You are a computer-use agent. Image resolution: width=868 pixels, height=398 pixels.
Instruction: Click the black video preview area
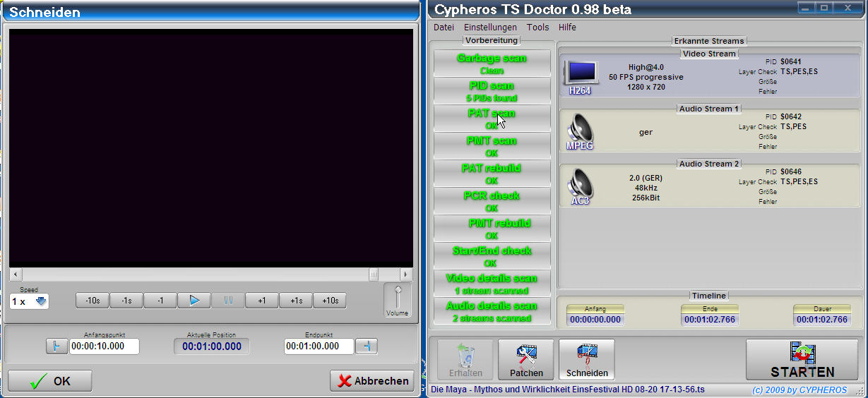pyautogui.click(x=211, y=147)
